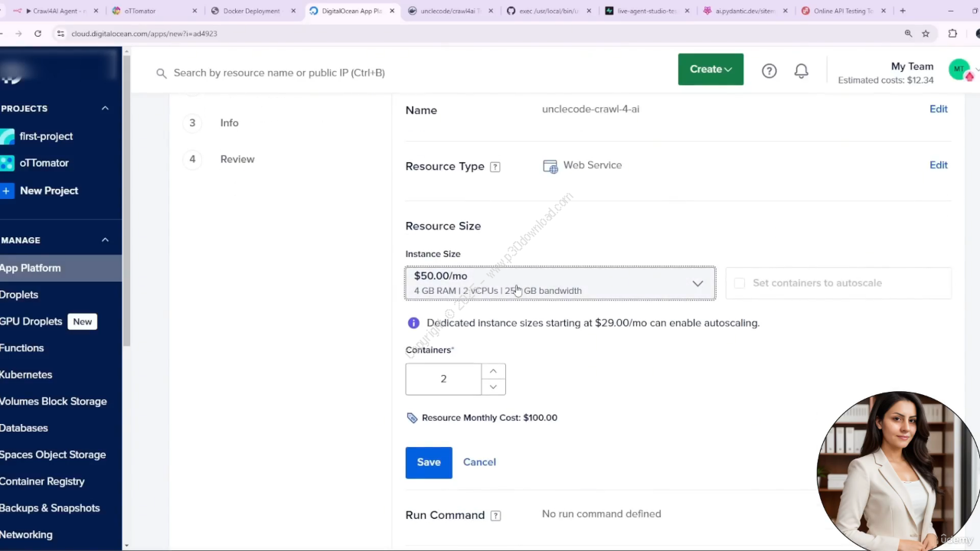Click the site information icon in address bar

[x=60, y=34]
